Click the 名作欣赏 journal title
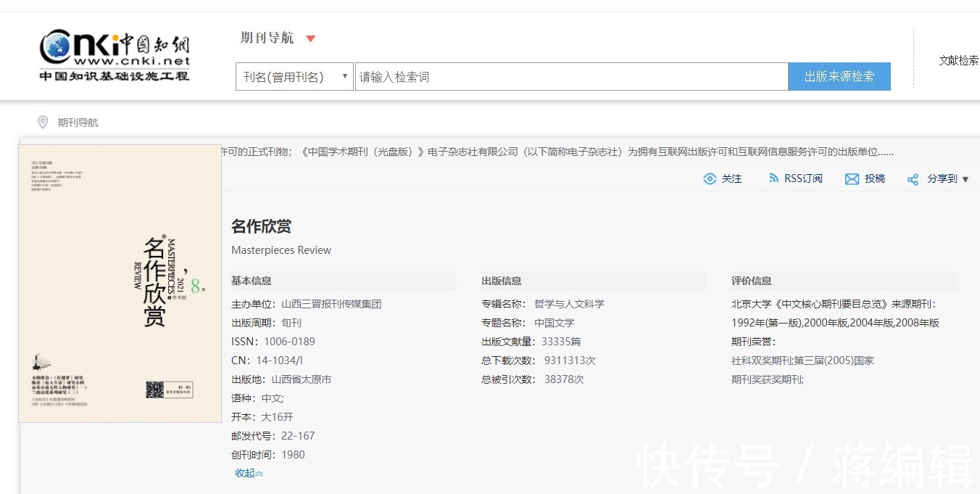The height and width of the screenshot is (494, 980). tap(261, 226)
